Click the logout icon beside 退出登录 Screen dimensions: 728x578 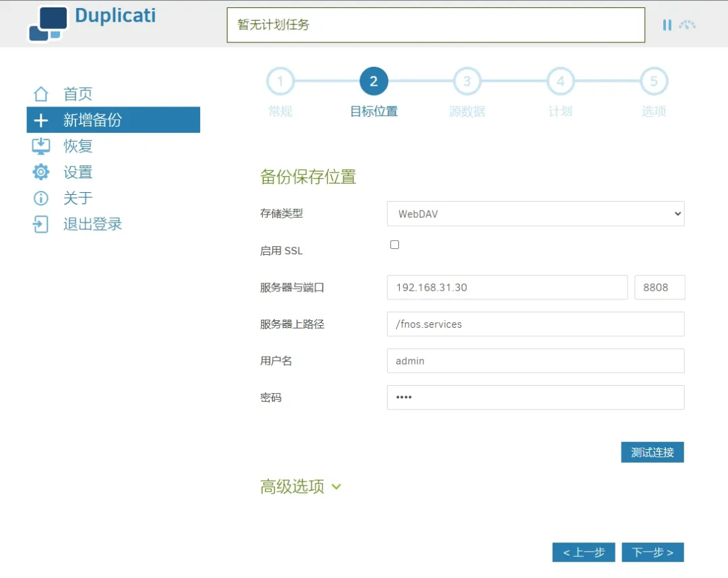click(x=41, y=224)
